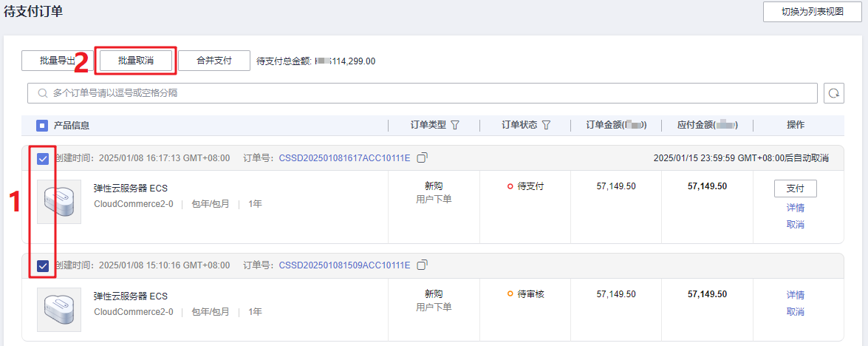
Task: Focus the order number search field
Action: [423, 93]
